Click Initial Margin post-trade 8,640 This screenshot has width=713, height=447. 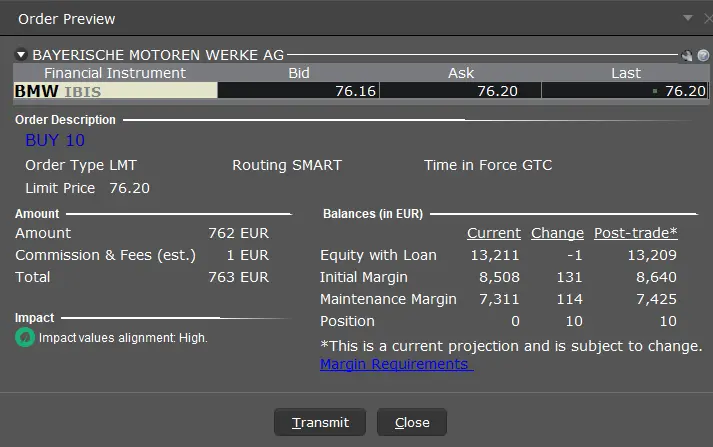(656, 277)
